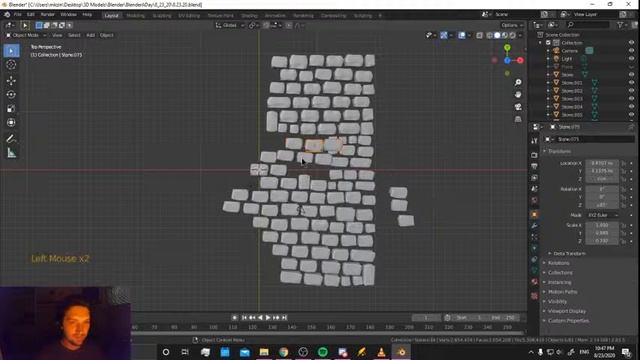Switch to the Sculpting workspace tab
640x360 pixels.
click(x=162, y=16)
